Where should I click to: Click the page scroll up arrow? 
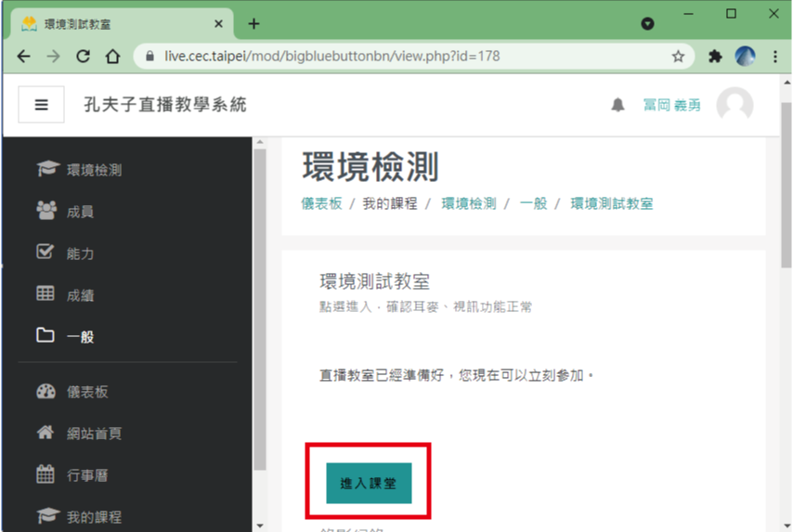[786, 82]
